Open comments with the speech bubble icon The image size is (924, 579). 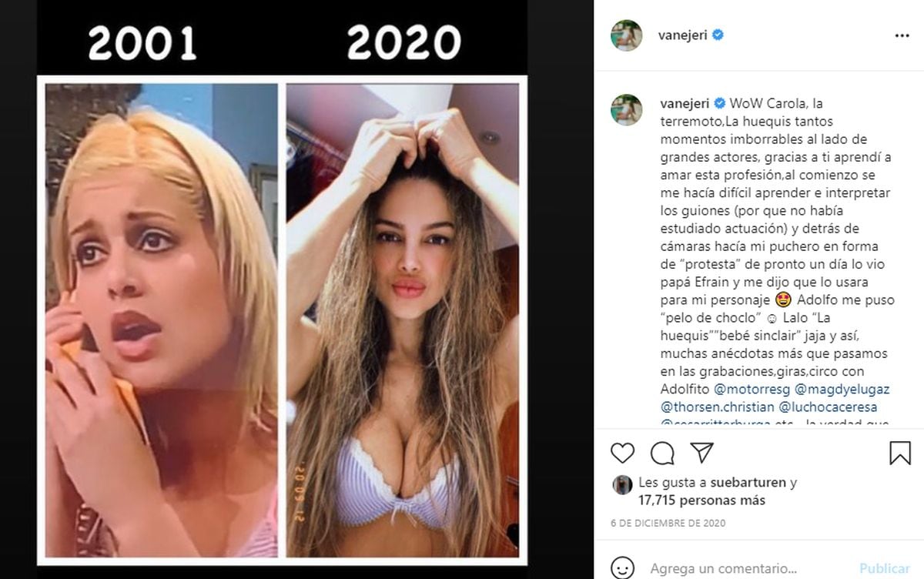coord(662,453)
